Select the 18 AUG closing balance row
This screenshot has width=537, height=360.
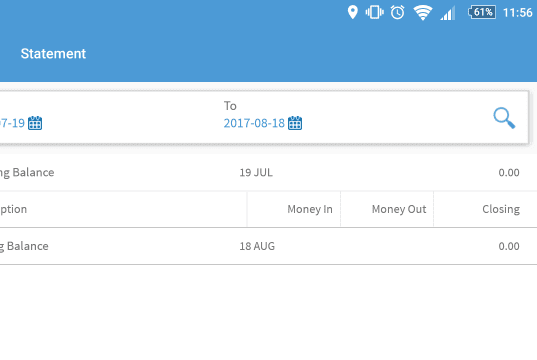268,246
